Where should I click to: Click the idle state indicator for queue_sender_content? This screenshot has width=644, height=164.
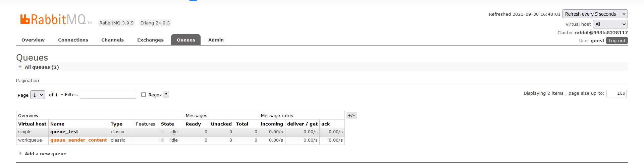pyautogui.click(x=174, y=140)
